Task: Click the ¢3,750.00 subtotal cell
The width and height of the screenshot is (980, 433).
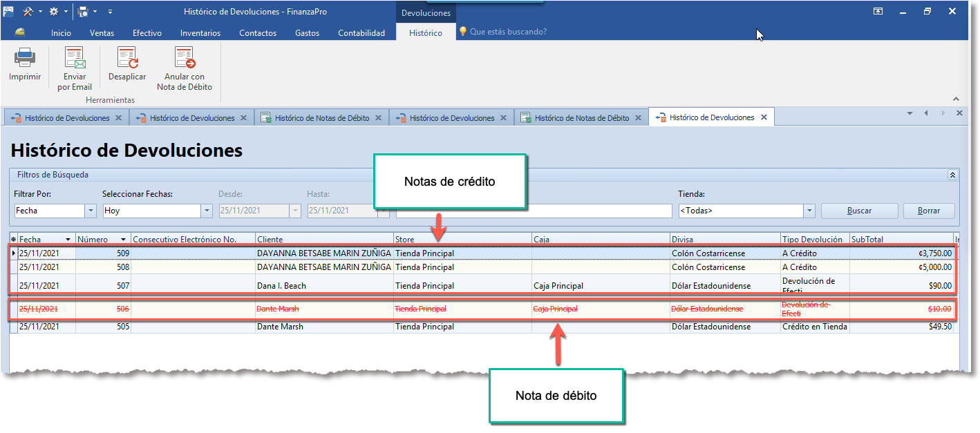Action: (901, 253)
